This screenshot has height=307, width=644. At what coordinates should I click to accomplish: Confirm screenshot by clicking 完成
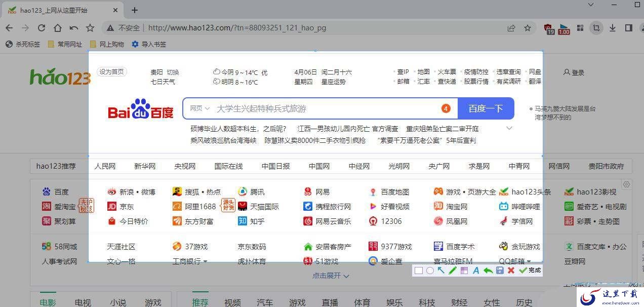[530, 271]
